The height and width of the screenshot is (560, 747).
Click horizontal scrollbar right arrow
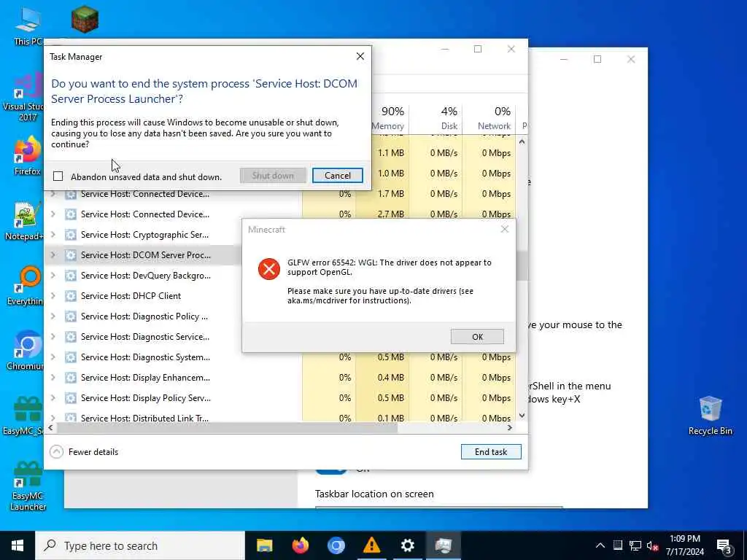coord(510,427)
